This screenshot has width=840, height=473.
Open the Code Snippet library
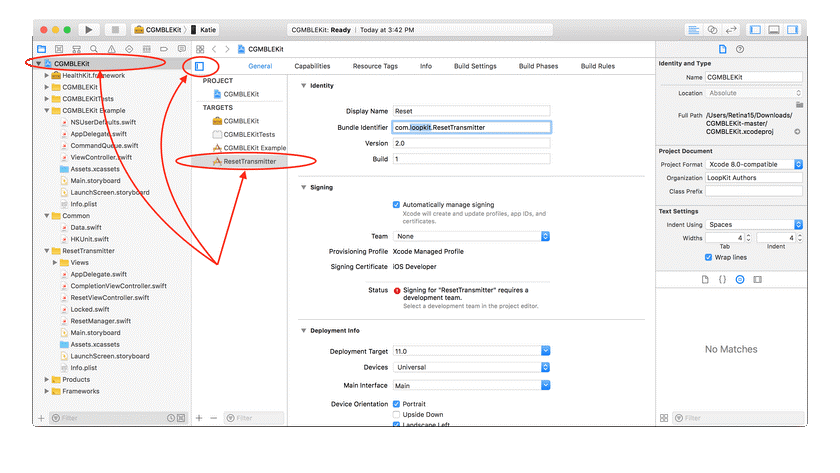click(x=722, y=280)
